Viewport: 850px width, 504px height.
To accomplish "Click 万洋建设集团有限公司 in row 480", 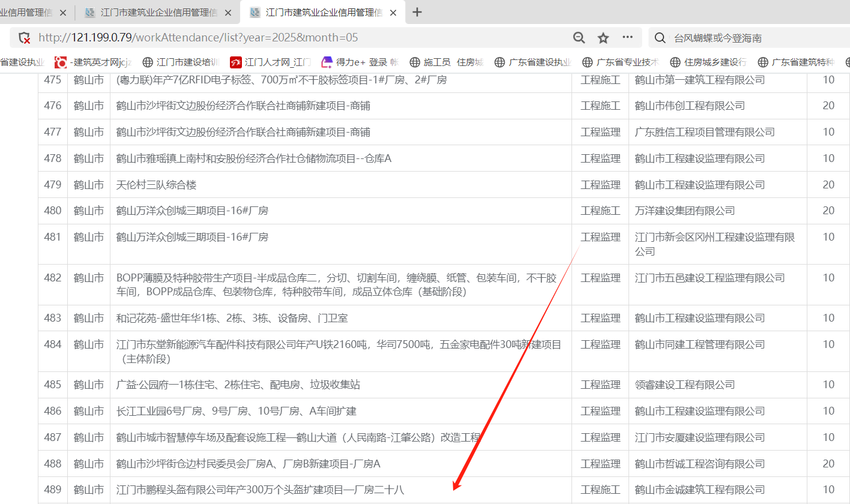I will pyautogui.click(x=684, y=211).
